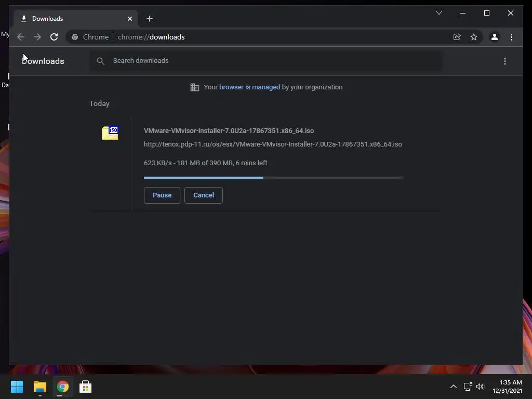Open the VMware-VMvisor-Installer ISO file name
Screen dimensions: 532x399
[x=229, y=130]
